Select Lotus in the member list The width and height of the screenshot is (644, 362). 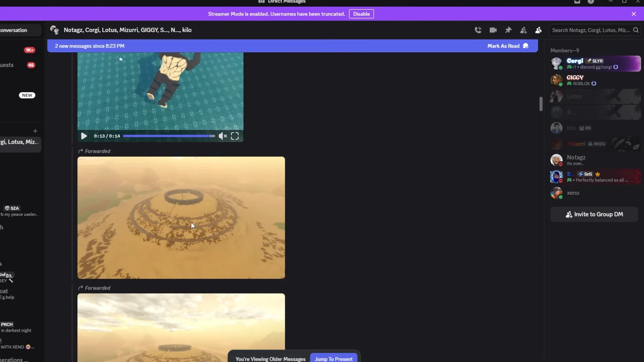pos(595,97)
